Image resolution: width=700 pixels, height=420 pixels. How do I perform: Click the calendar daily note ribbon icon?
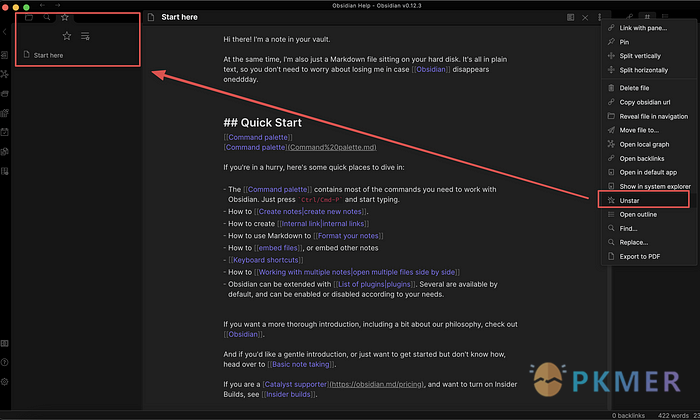(x=4, y=132)
